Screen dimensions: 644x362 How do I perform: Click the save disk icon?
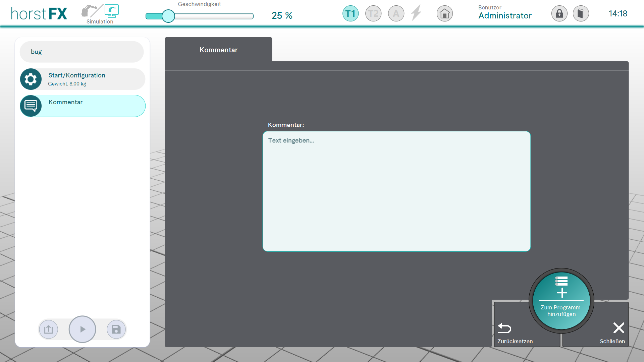[116, 329]
